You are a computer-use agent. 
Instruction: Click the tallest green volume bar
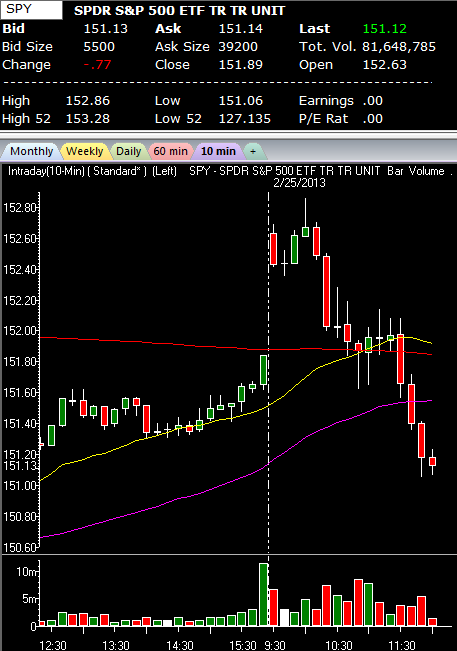[263, 594]
